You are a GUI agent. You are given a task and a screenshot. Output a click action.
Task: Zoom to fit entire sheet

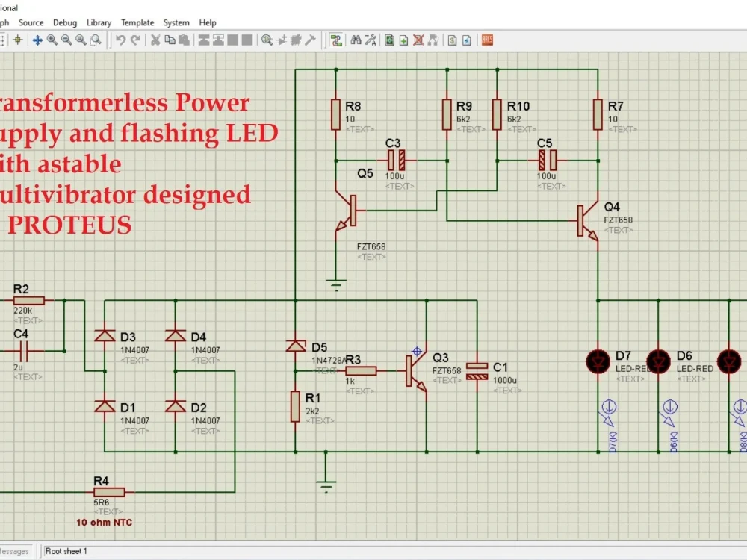coord(81,40)
